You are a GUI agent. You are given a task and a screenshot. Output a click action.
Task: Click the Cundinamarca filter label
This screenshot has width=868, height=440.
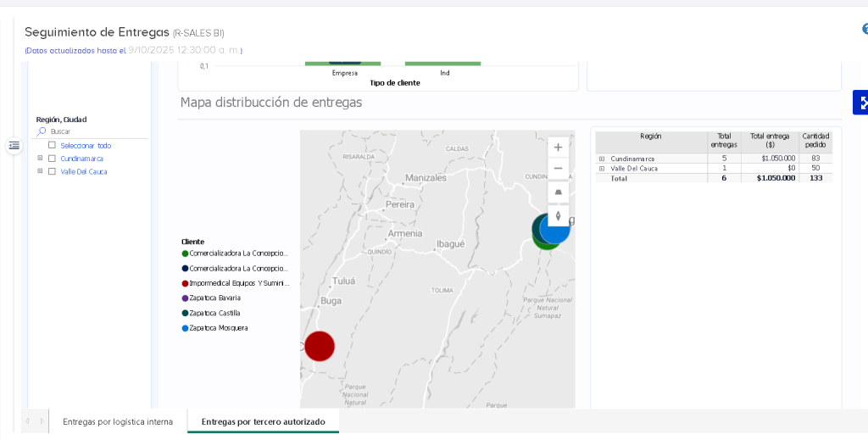tap(82, 159)
